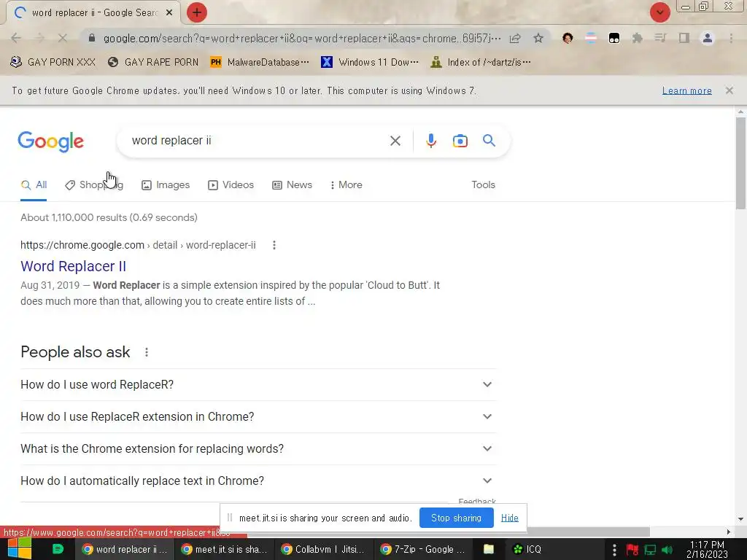Expand 'What is the Chrome extension for replacing words?'
Image resolution: width=747 pixels, height=560 pixels.
258,449
